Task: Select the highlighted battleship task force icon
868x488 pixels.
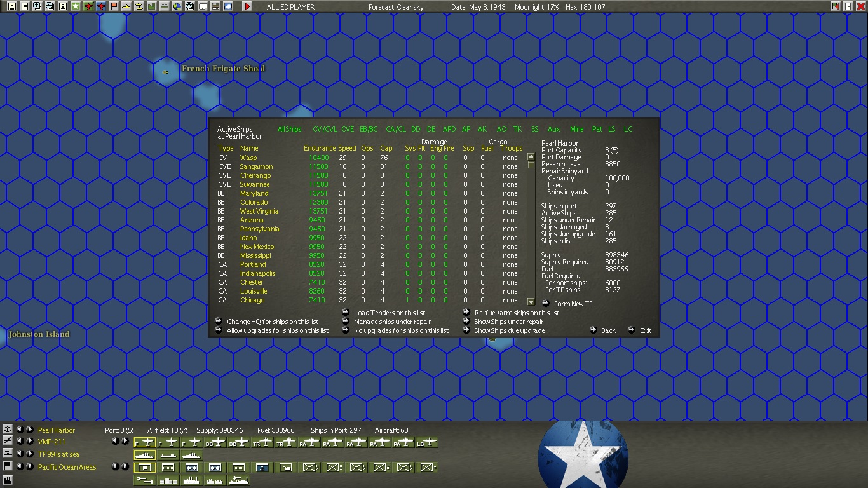Action: 145,455
